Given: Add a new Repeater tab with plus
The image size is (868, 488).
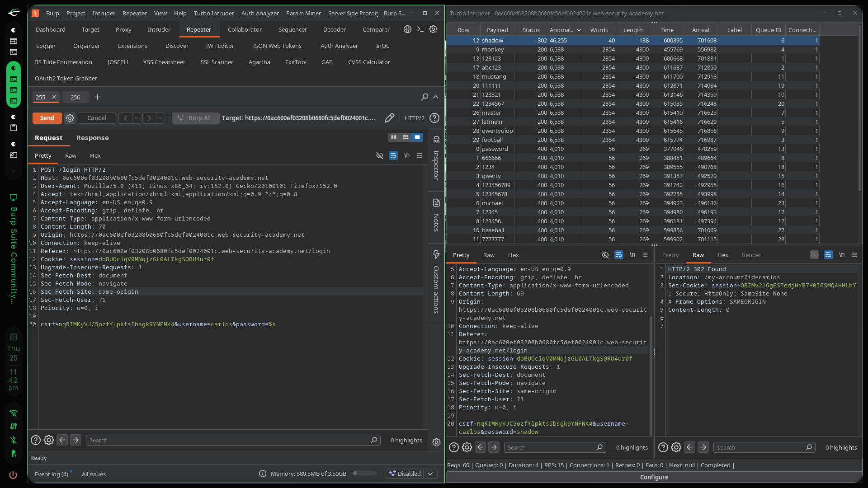Looking at the screenshot, I should tap(97, 97).
